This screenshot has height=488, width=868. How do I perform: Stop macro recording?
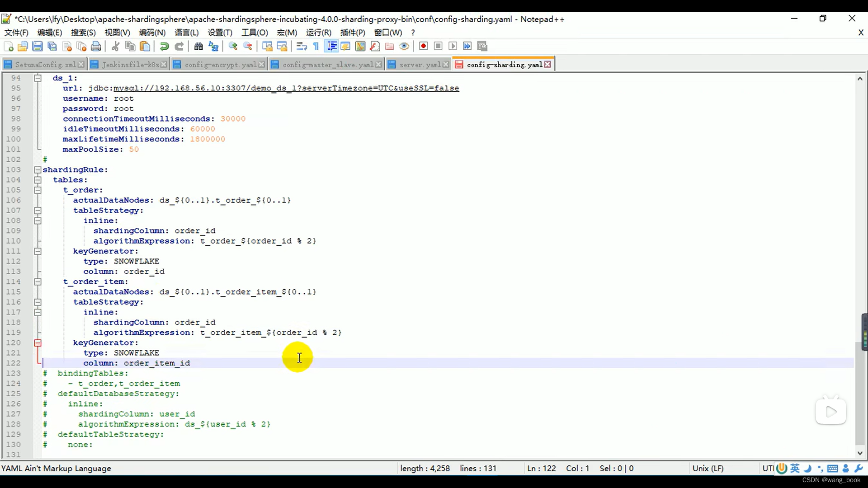coord(438,46)
